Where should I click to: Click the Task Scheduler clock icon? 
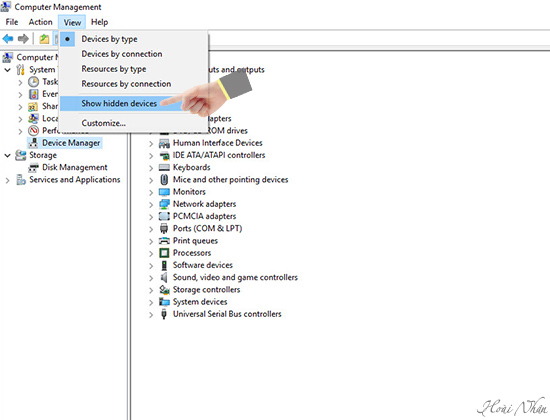click(33, 82)
